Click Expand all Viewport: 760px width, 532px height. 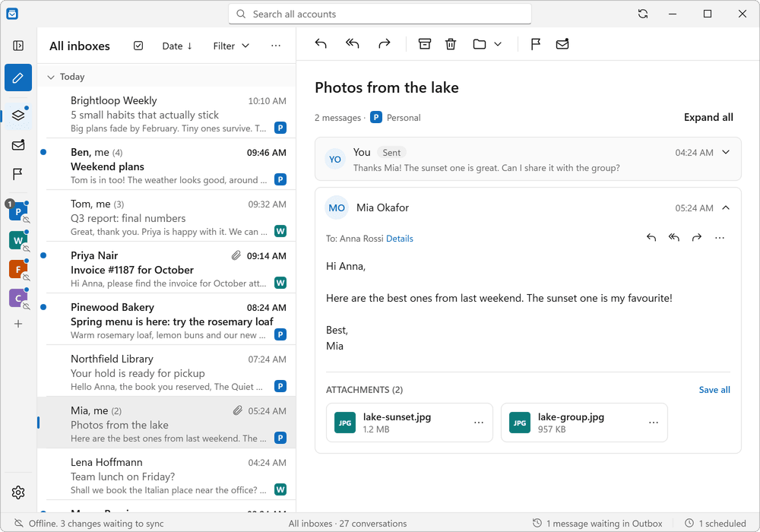708,117
